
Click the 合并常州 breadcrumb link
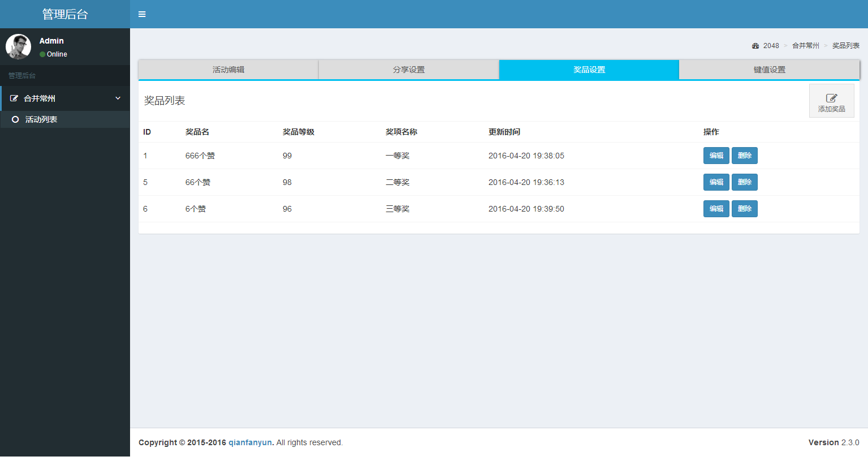tap(805, 46)
